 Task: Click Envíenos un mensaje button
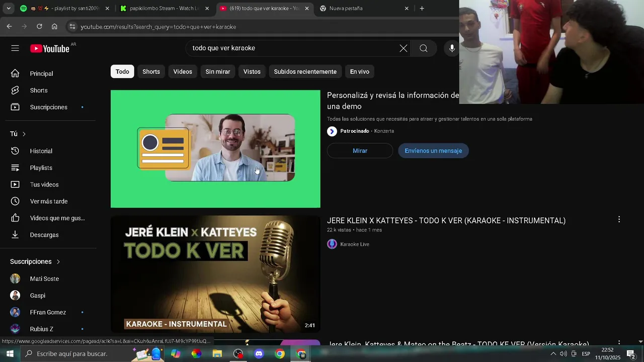(x=433, y=151)
